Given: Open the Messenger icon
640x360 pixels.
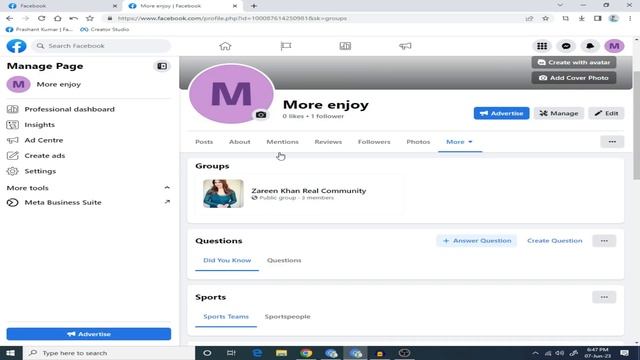Looking at the screenshot, I should click(566, 46).
